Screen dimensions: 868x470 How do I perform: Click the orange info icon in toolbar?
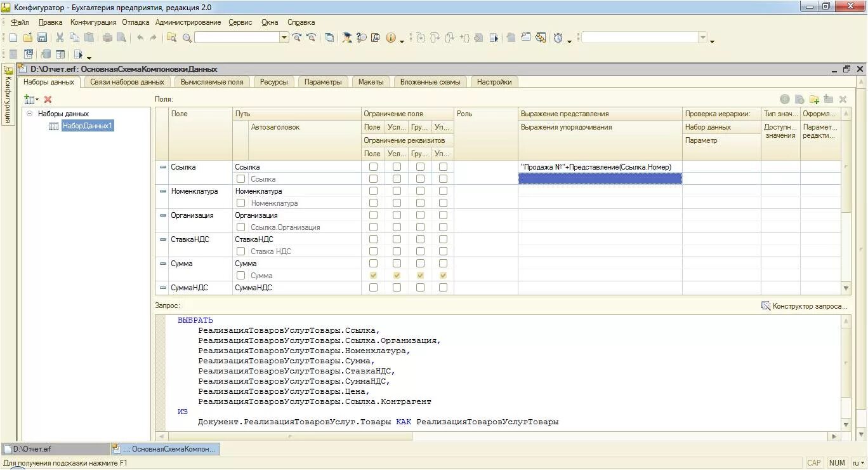click(390, 37)
